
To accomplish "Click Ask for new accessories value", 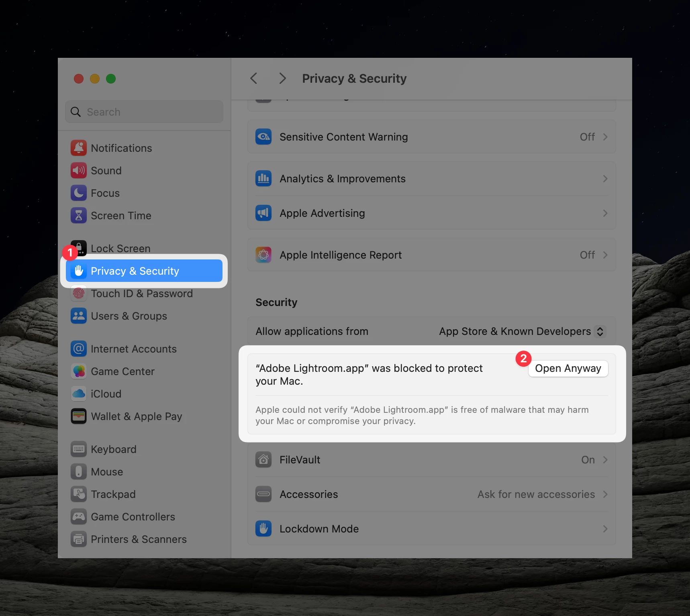I will coord(536,494).
